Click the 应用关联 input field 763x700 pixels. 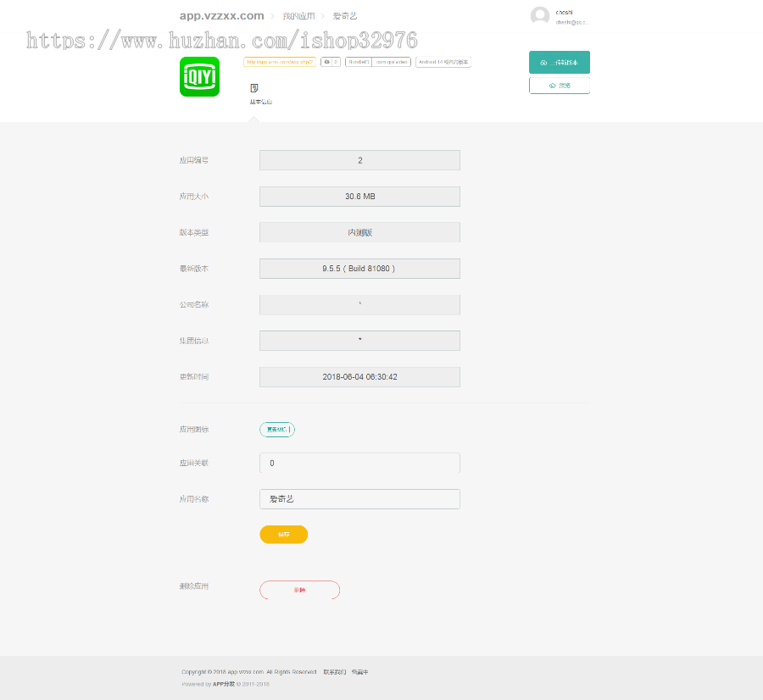(359, 463)
